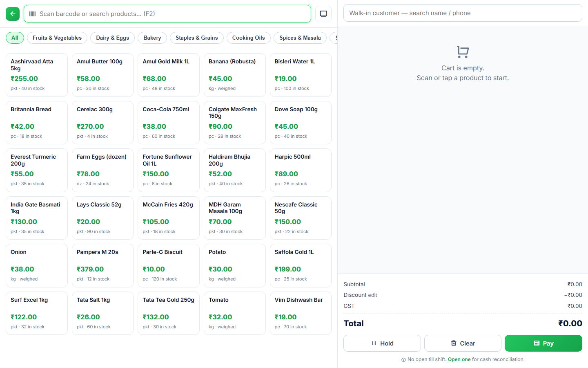Select the Cooking Oils category
This screenshot has height=368, width=588.
(249, 38)
